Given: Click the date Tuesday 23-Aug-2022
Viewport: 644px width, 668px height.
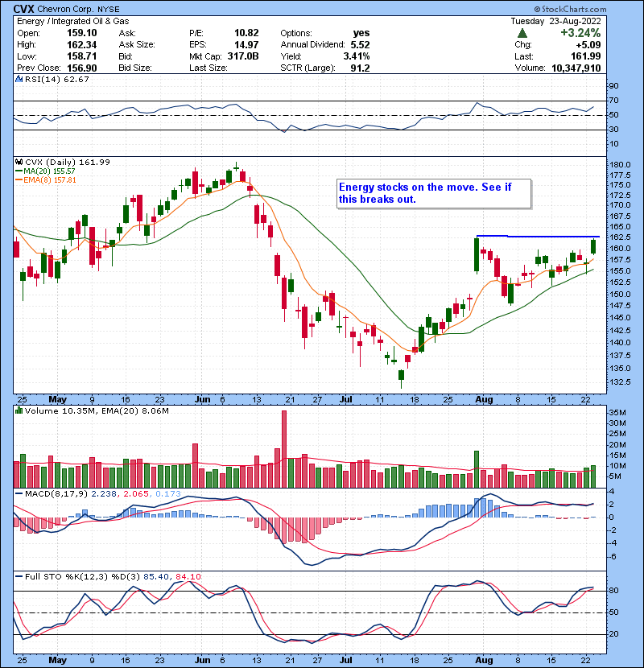Looking at the screenshot, I should (555, 21).
